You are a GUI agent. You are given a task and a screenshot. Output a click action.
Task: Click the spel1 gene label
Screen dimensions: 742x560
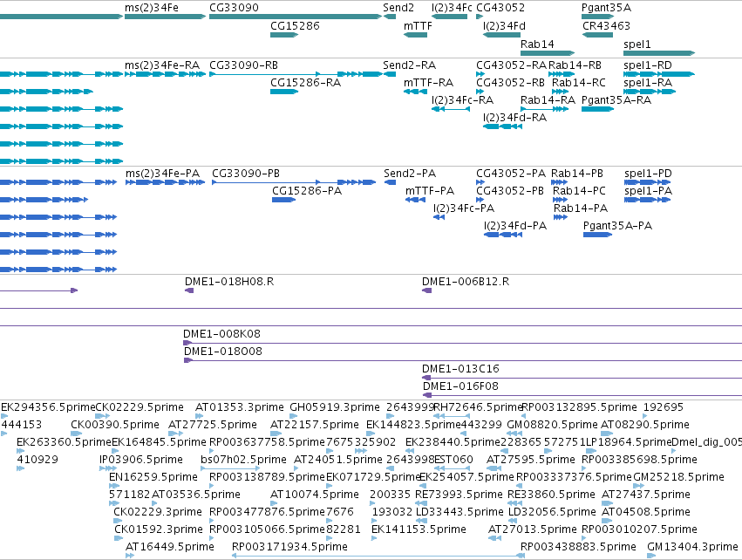point(637,44)
